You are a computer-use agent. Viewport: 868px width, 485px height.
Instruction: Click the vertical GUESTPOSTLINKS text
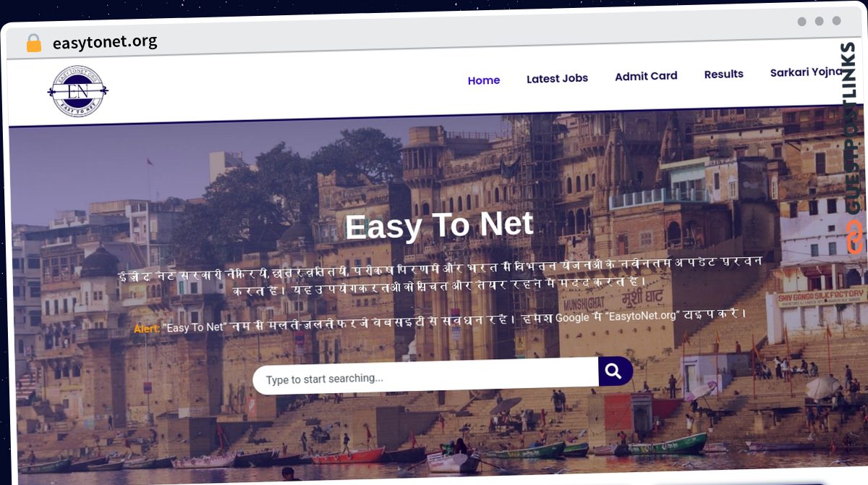pos(854,128)
